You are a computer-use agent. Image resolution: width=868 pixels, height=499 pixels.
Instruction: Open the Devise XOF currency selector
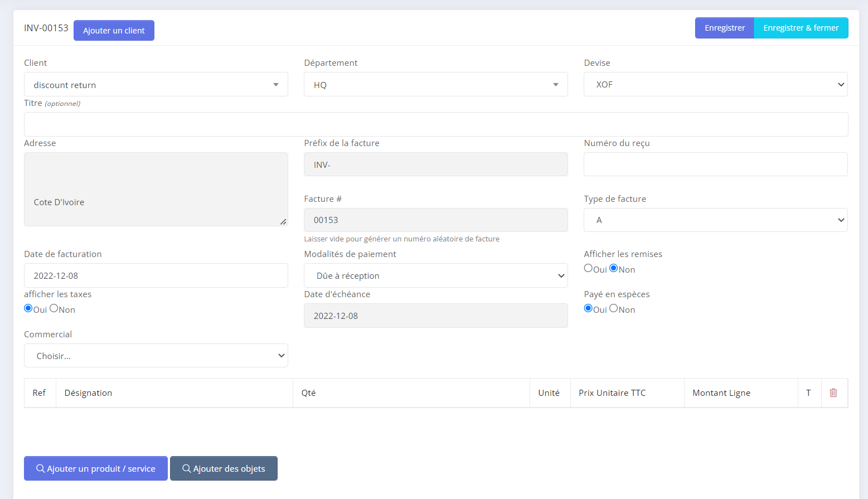[x=715, y=85]
